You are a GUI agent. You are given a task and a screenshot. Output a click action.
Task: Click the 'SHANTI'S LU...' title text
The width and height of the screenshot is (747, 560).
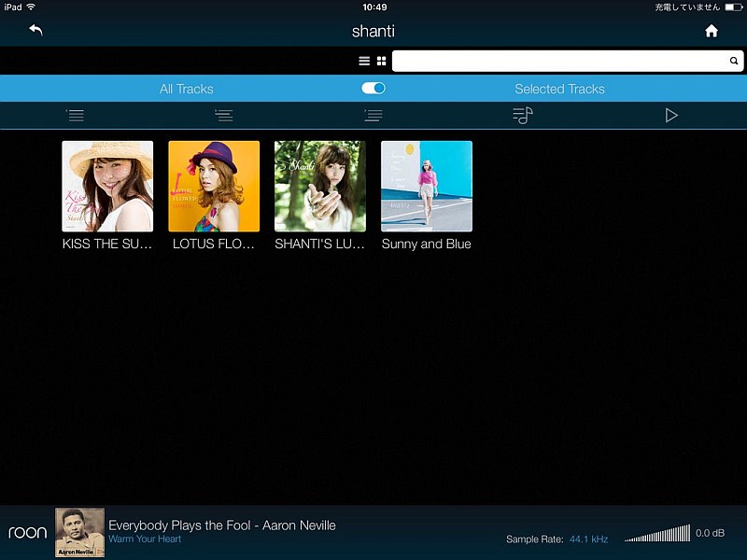(319, 244)
